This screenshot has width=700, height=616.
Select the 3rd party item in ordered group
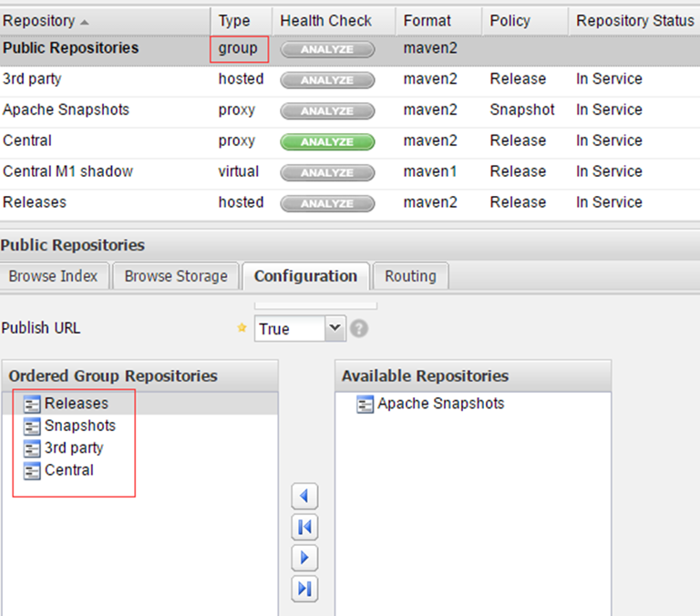[74, 447]
